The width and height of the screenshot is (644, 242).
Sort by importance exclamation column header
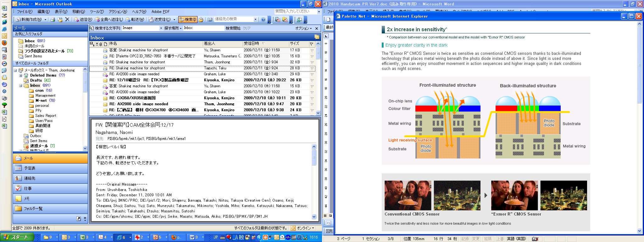point(97,44)
